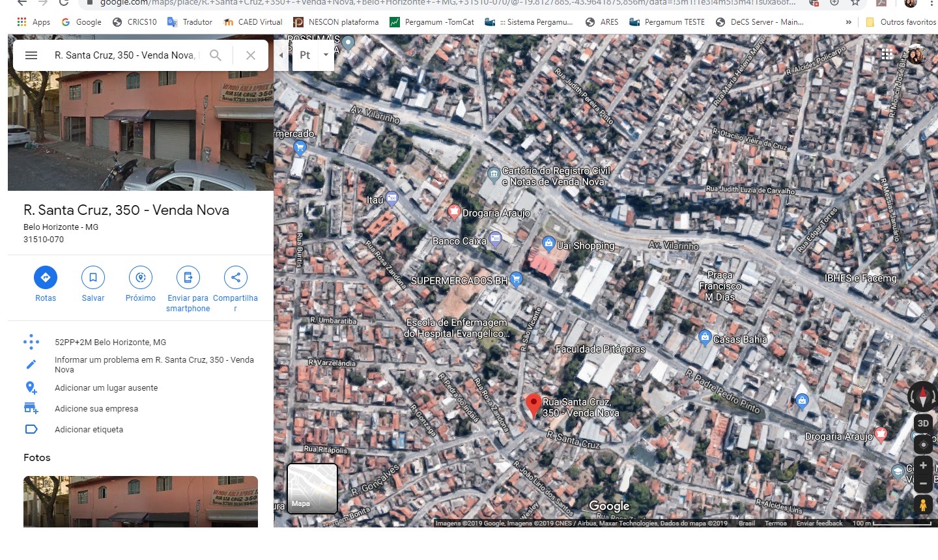The image size is (938, 560).
Task: Send location to smartphone icon
Action: (188, 277)
